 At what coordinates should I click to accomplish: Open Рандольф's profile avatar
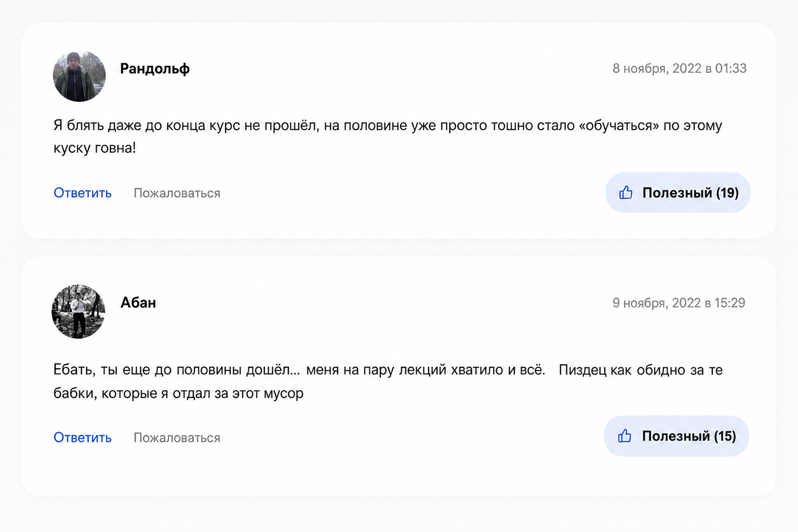point(79,76)
